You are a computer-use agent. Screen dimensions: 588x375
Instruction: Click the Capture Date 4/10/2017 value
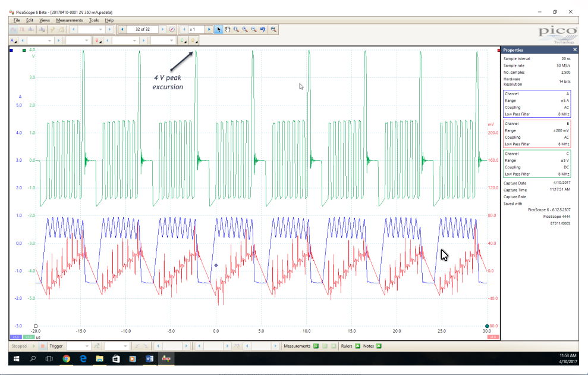pos(562,183)
